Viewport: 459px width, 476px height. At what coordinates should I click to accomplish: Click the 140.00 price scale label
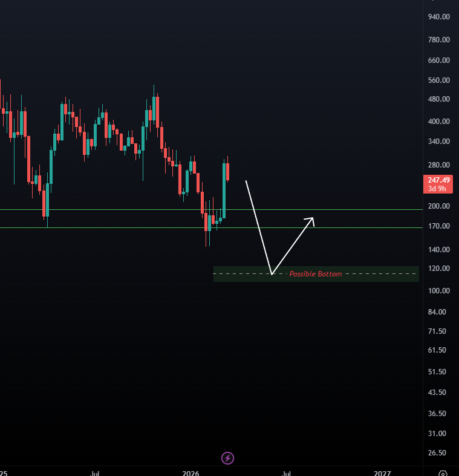tap(439, 250)
